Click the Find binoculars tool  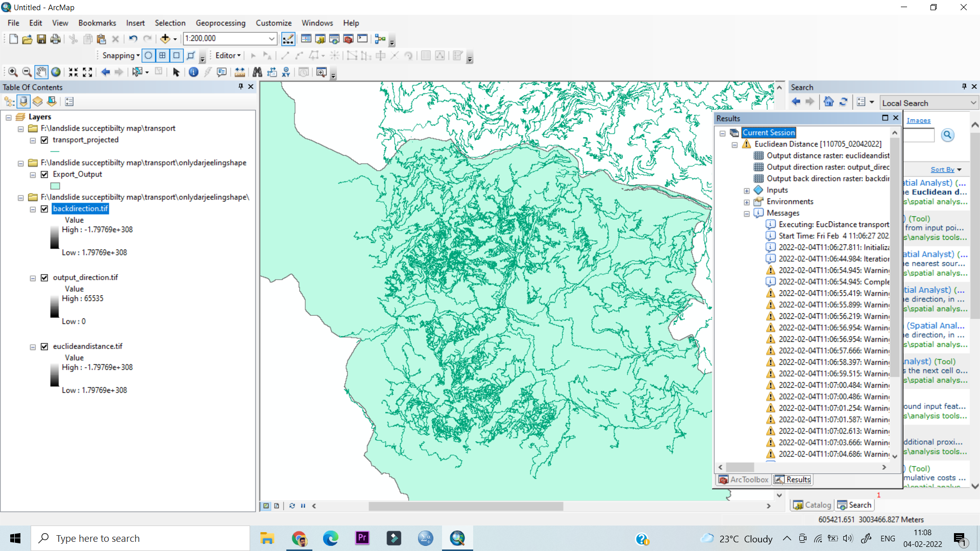(257, 72)
